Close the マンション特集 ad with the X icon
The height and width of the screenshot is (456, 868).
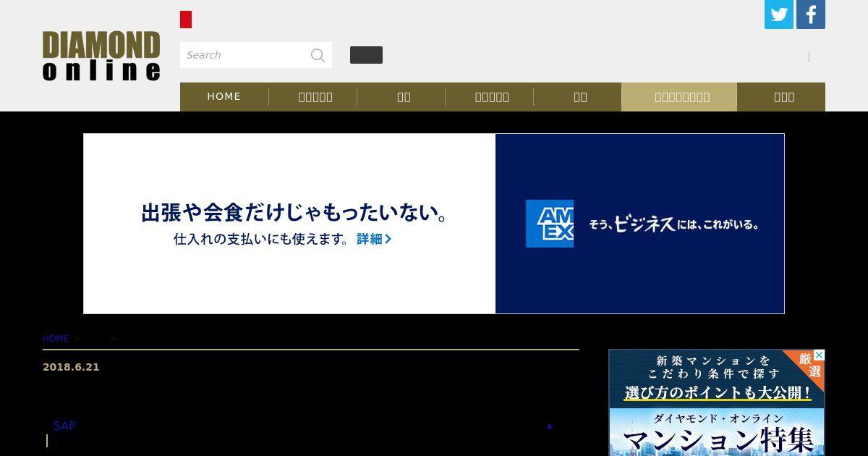pyautogui.click(x=819, y=355)
